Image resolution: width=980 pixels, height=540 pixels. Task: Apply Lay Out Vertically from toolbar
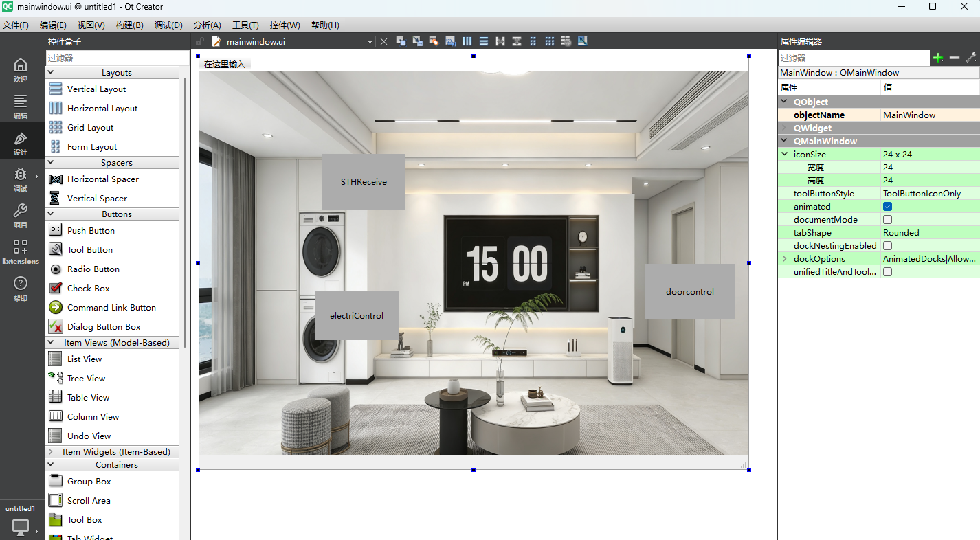click(x=484, y=41)
